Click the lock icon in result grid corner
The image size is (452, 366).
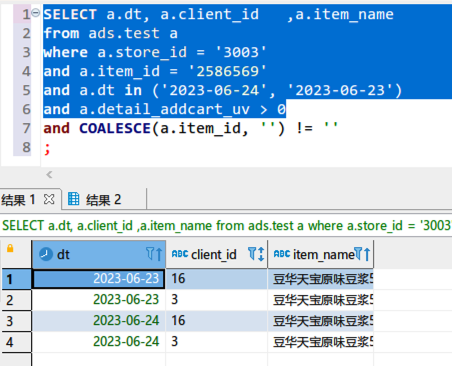tap(10, 248)
